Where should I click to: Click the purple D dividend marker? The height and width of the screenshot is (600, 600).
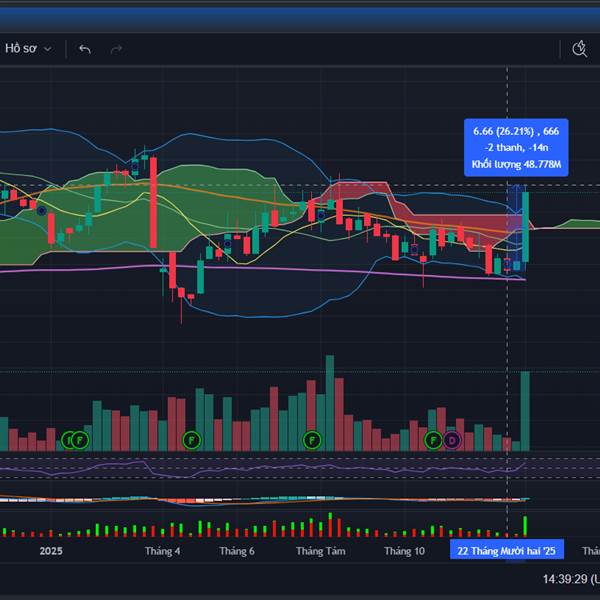click(x=452, y=440)
